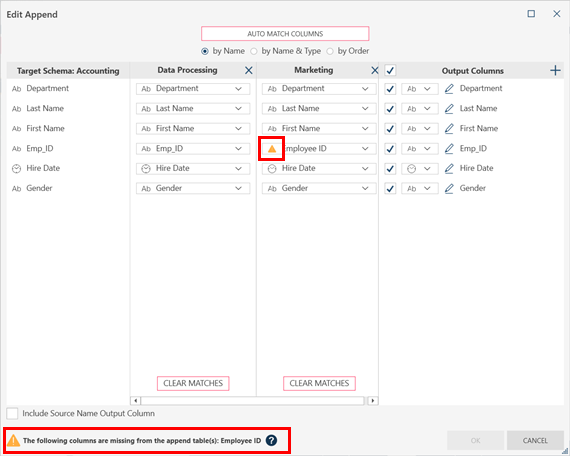Image resolution: width=570 pixels, height=456 pixels.
Task: Click CLEAR MATCHES under Data Processing
Action: pyautogui.click(x=193, y=383)
